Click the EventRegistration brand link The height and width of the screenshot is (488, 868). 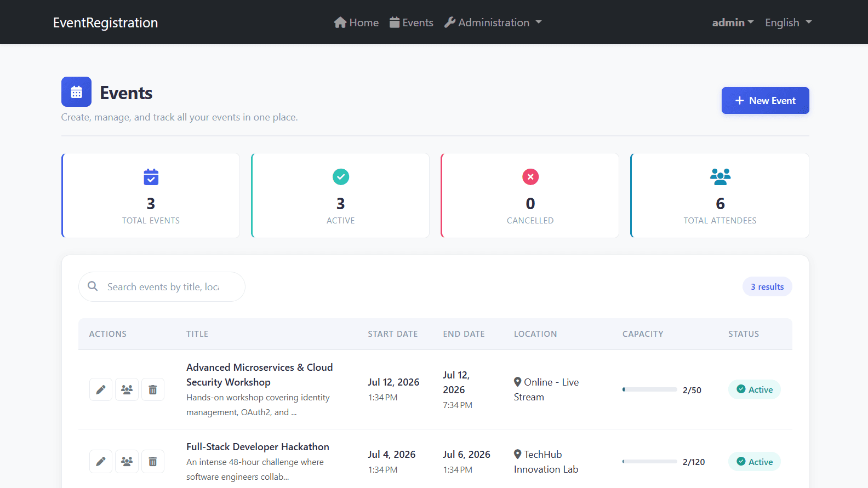click(106, 22)
